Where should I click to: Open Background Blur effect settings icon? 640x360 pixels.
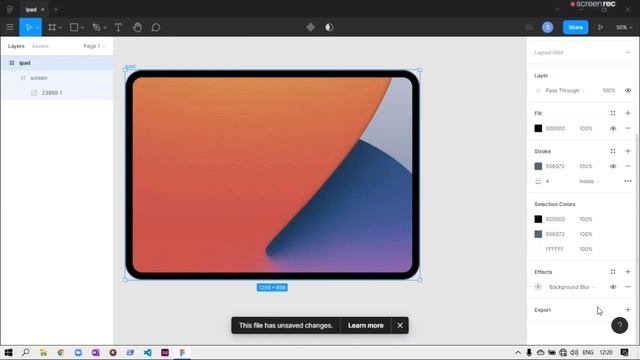pos(538,287)
